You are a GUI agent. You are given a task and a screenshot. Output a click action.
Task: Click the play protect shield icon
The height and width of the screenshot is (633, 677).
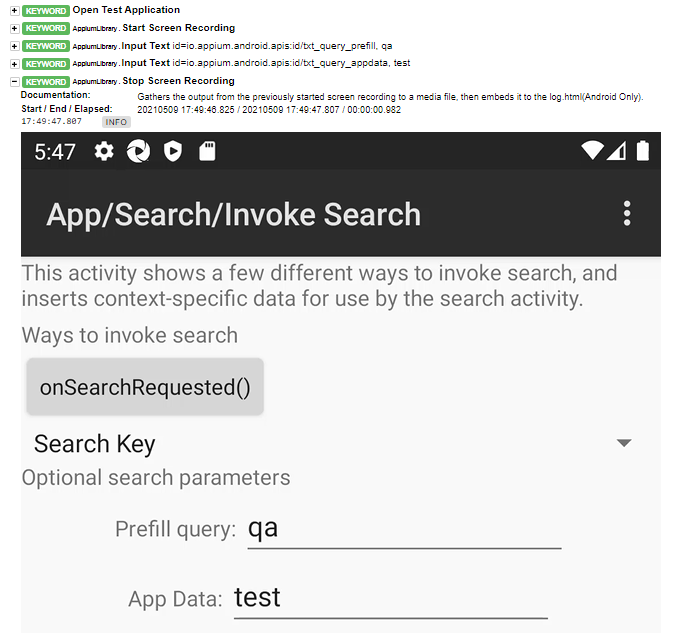[x=173, y=152]
